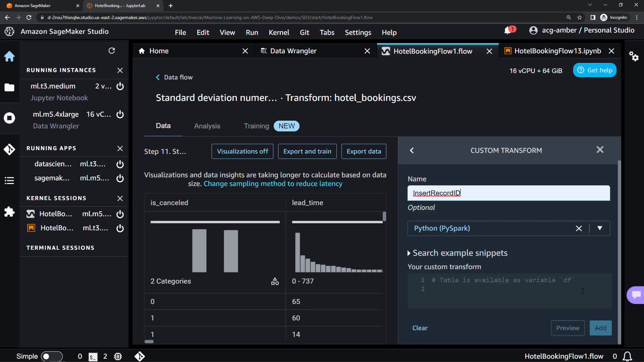Refresh the running instances list

click(x=112, y=51)
